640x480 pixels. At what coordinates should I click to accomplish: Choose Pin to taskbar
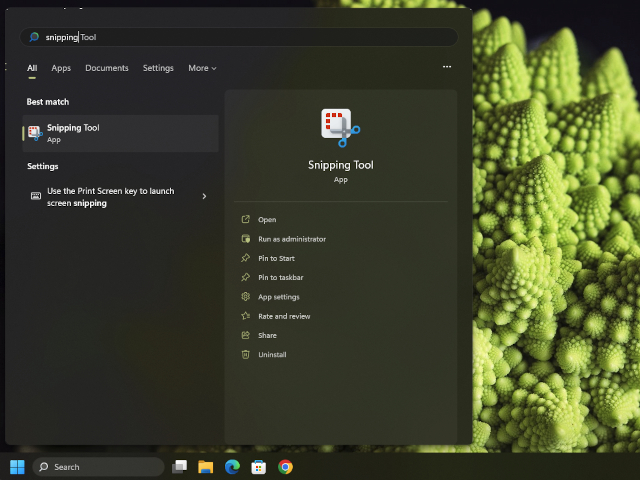pos(281,278)
